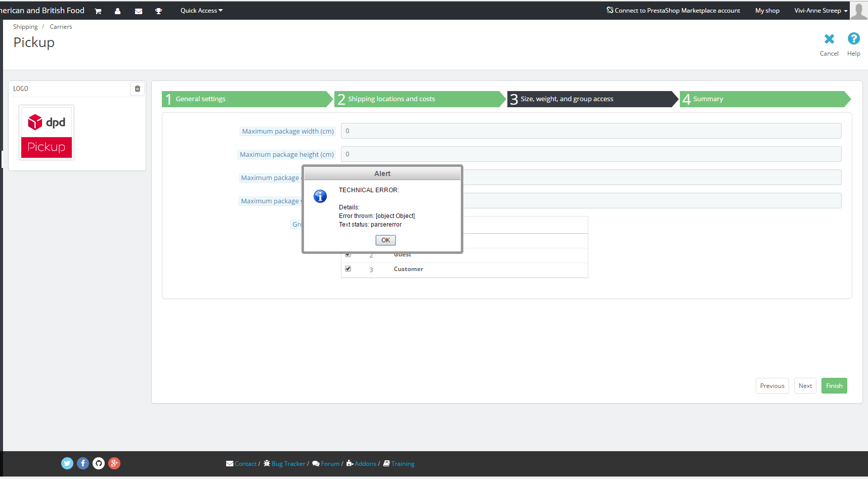Open the shopping cart orders icon

pos(98,11)
